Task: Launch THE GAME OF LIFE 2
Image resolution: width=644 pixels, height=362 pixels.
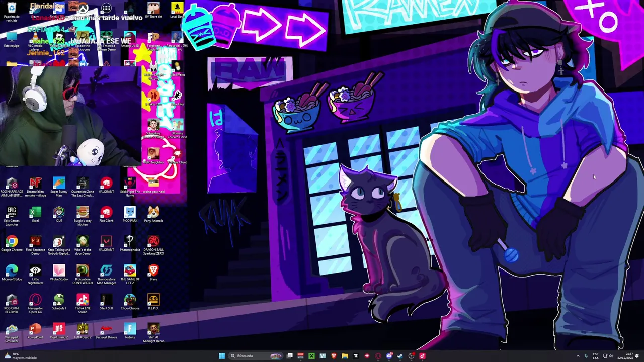Action: click(130, 275)
